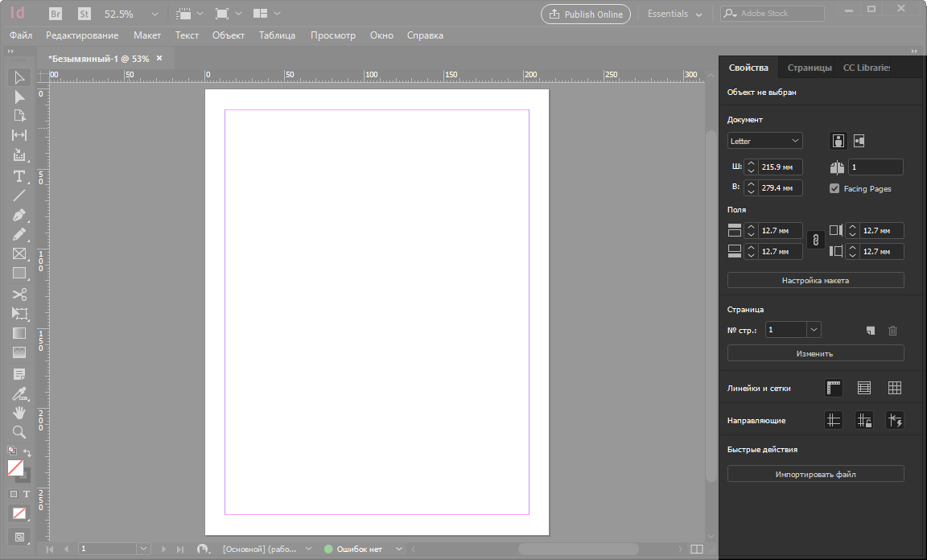Set landscape page orientation

pyautogui.click(x=859, y=141)
